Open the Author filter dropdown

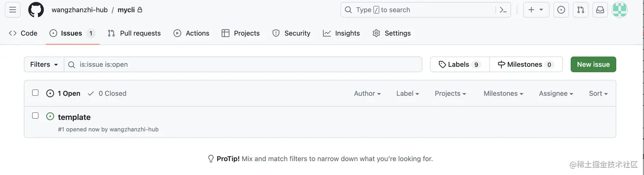pos(367,93)
